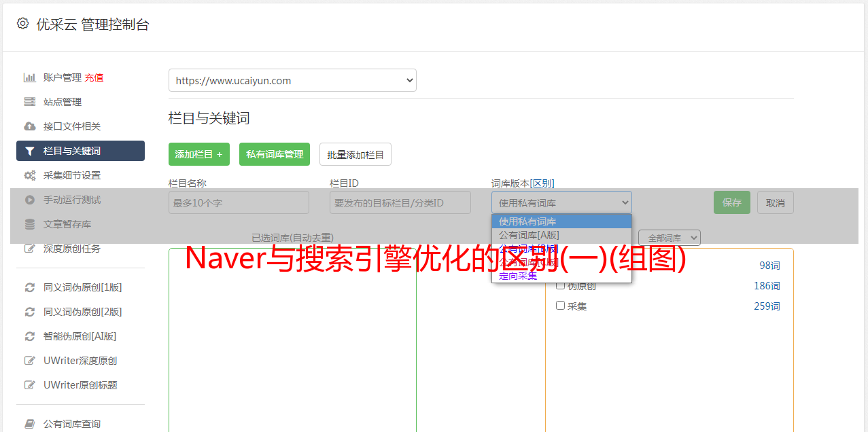Click the bar chart icon for 账户管理
Viewport: 868px width, 432px height.
pyautogui.click(x=29, y=77)
